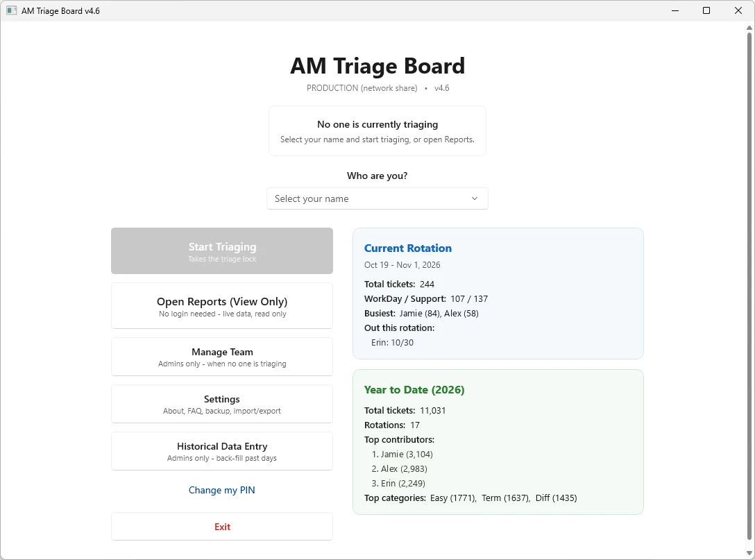This screenshot has width=755, height=560.
Task: Click the 'v4.6' version text under the title
Action: (x=441, y=88)
